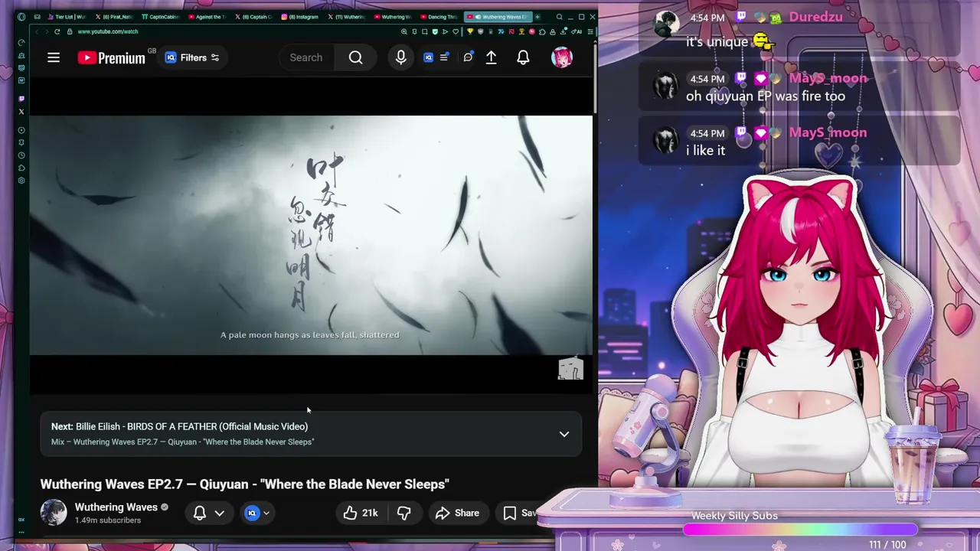Image resolution: width=980 pixels, height=551 pixels.
Task: Click Duredzu username in chat overlay
Action: coord(815,17)
